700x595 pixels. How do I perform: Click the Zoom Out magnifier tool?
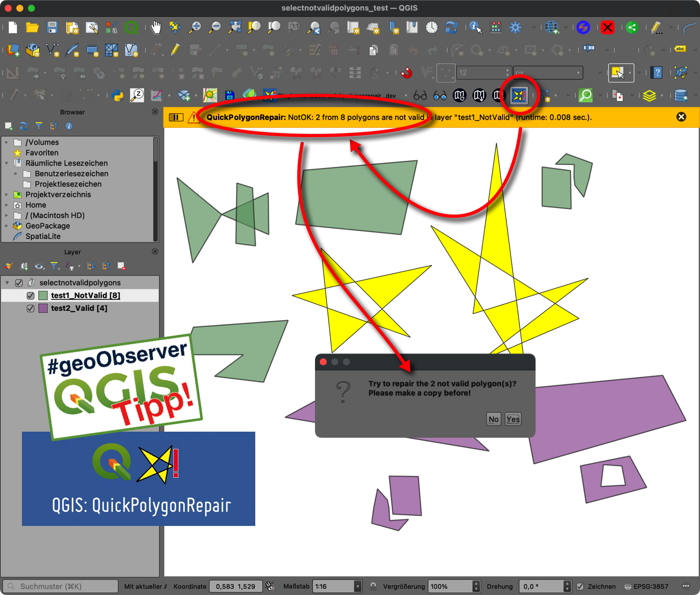tap(215, 28)
